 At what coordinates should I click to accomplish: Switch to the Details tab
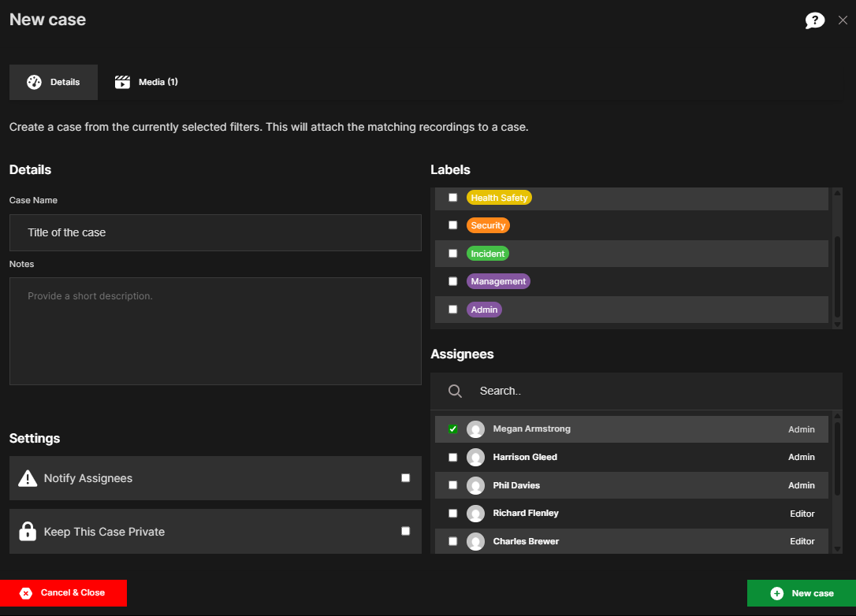click(x=54, y=82)
